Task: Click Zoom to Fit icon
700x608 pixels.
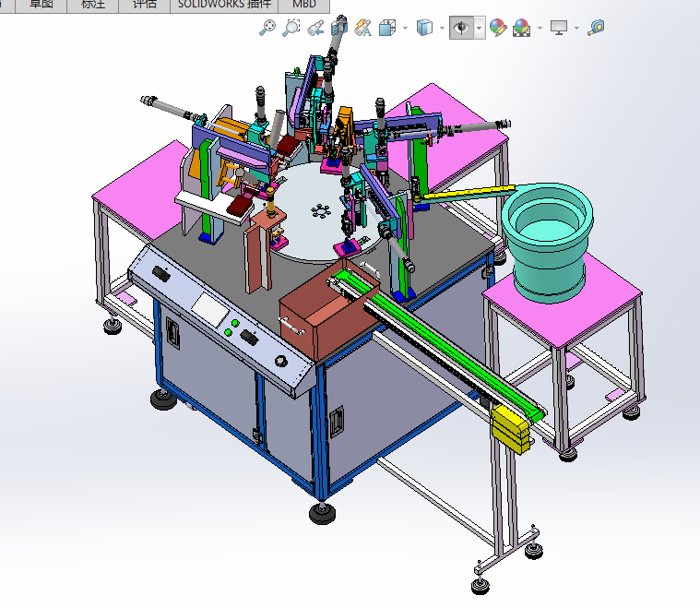Action: (267, 28)
